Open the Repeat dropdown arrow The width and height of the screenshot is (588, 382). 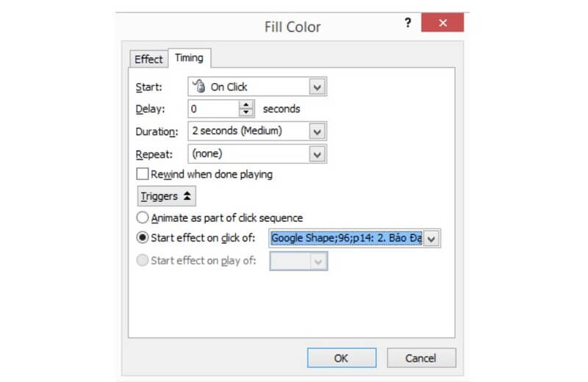coord(318,154)
